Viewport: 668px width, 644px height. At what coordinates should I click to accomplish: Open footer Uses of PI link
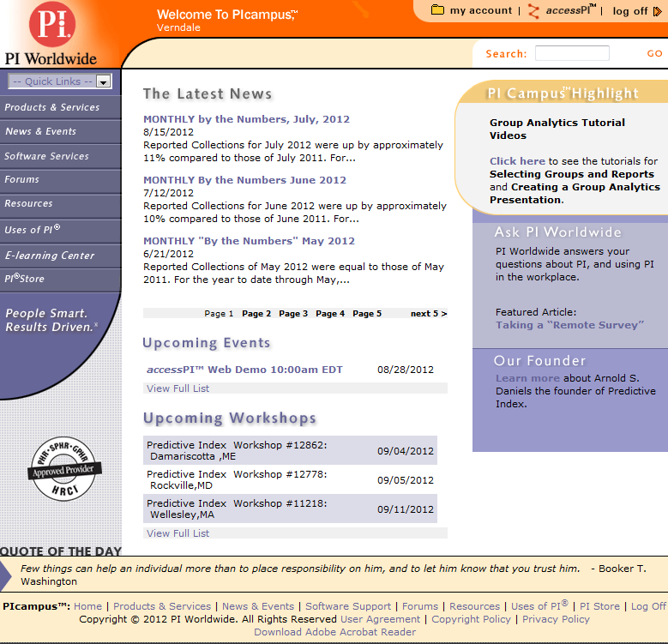pos(539,605)
